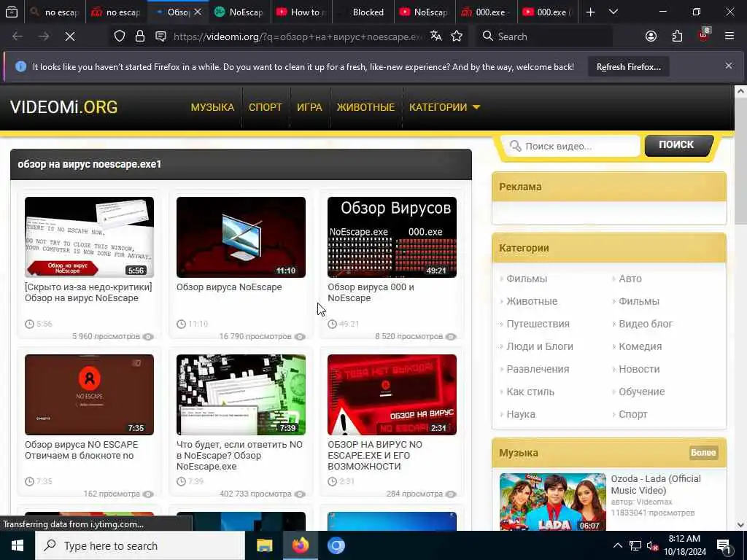Open the Обучение category link

tap(641, 392)
